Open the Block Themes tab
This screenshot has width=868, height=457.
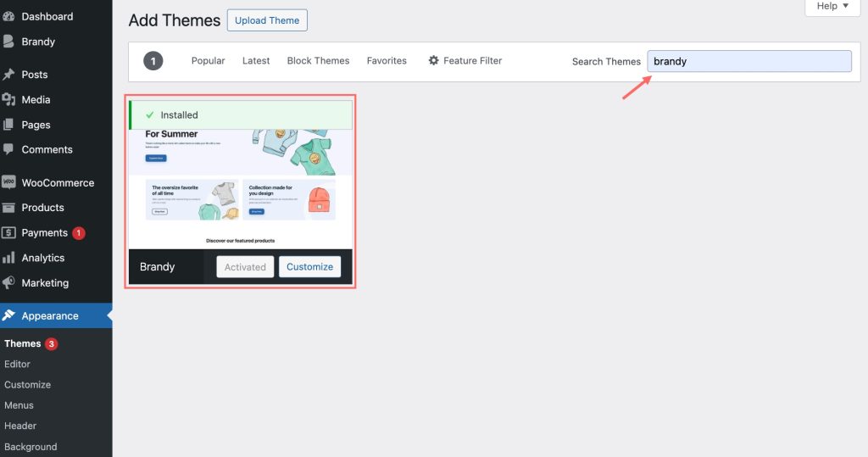point(318,61)
